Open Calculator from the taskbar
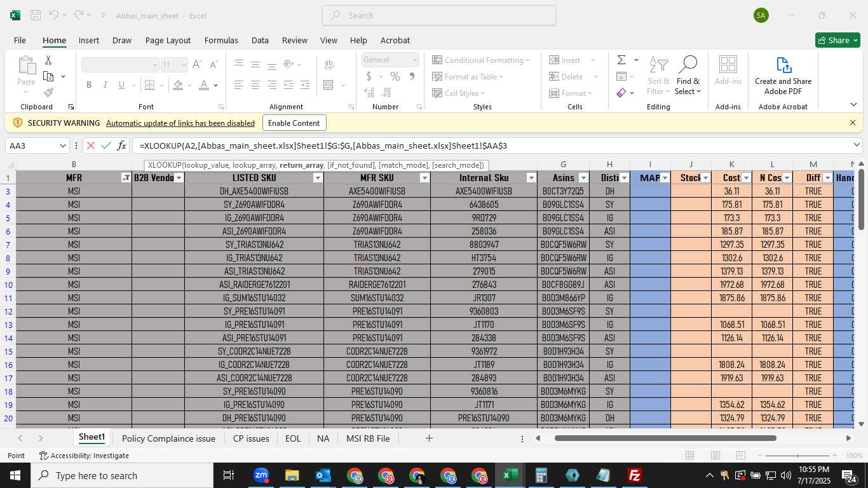Image resolution: width=868 pixels, height=488 pixels. [x=541, y=475]
